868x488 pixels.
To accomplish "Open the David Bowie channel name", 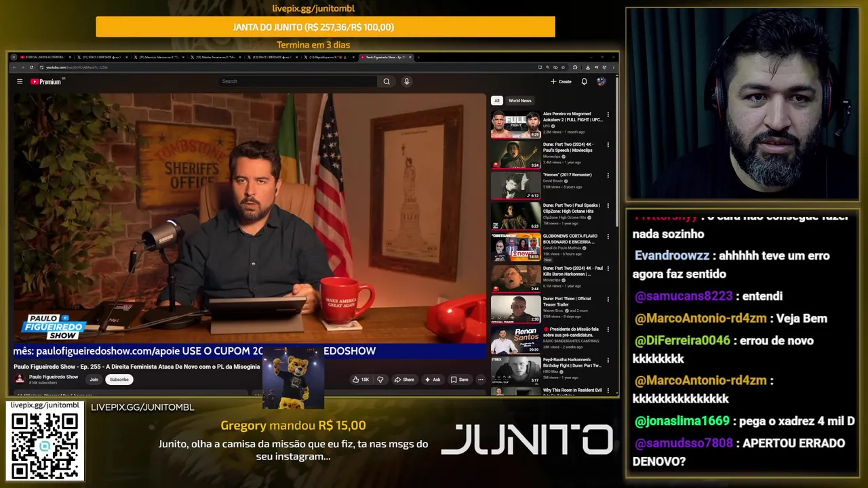I will [553, 181].
